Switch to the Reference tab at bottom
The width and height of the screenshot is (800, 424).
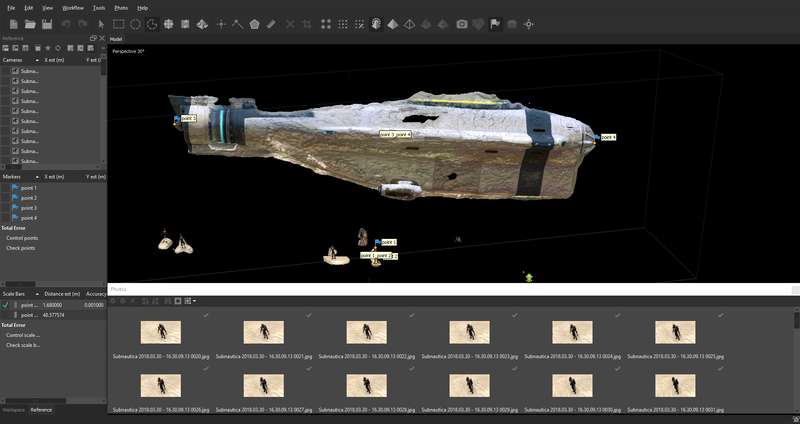click(x=41, y=410)
